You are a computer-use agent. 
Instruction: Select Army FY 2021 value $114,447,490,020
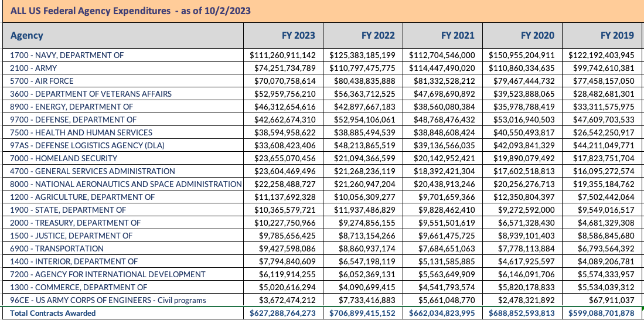coord(442,68)
